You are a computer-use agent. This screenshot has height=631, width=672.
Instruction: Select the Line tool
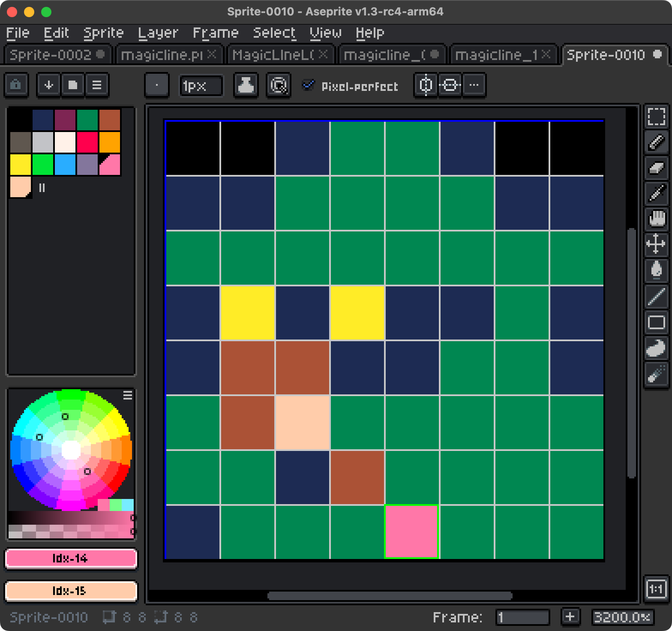(656, 297)
